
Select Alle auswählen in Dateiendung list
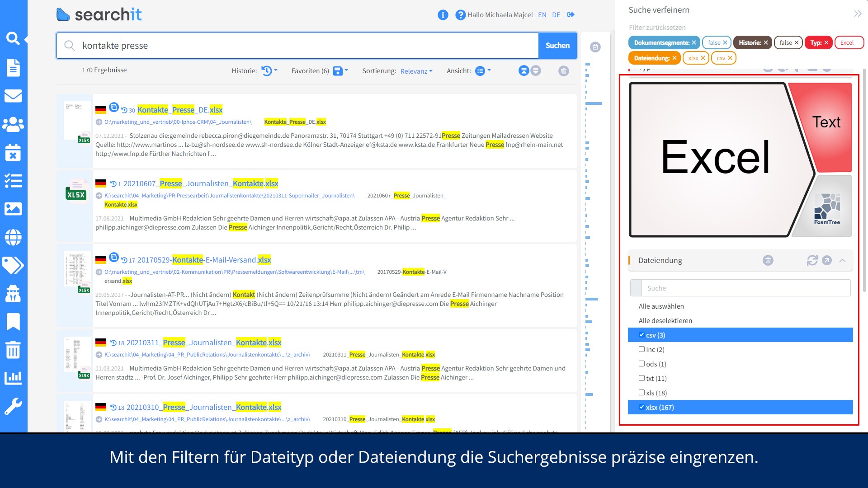(x=661, y=306)
